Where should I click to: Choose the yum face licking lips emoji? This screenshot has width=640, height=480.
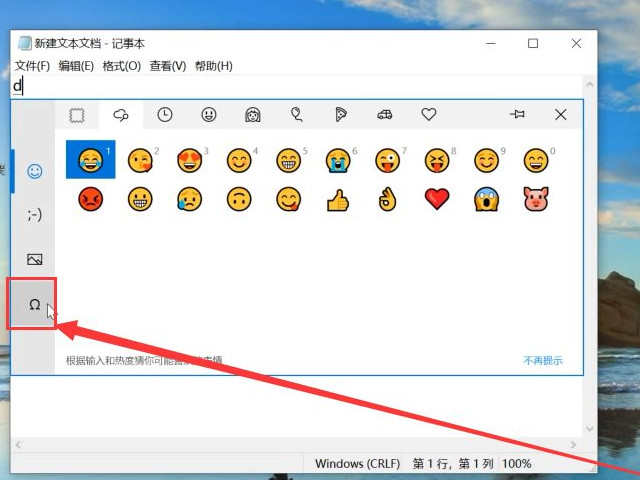pos(289,199)
